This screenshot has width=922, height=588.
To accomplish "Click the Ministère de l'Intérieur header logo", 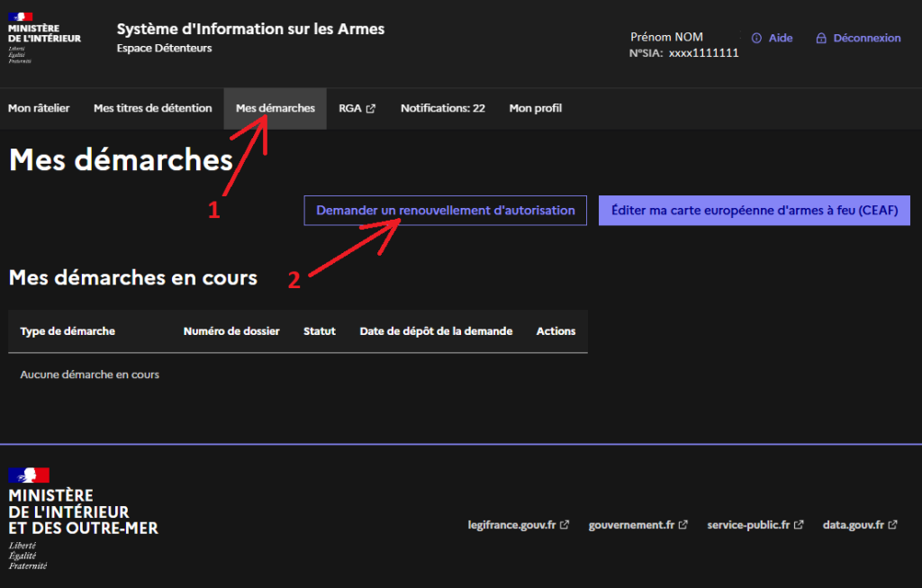I will pos(43,38).
